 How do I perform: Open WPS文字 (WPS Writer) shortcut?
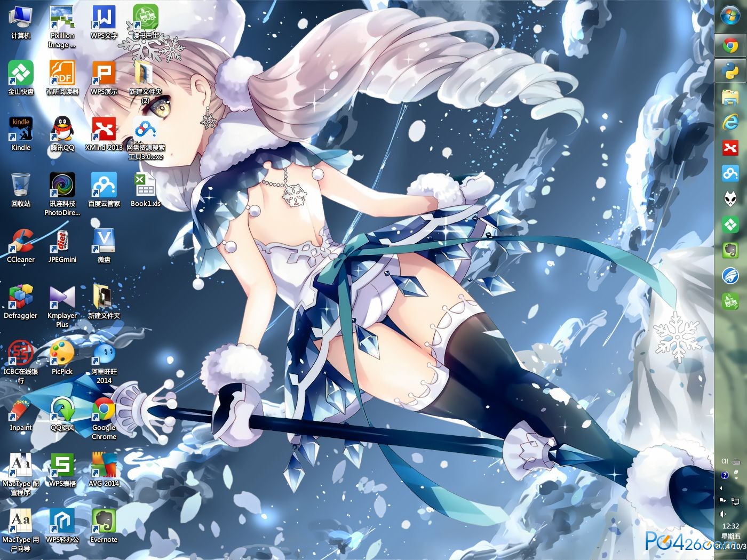[x=104, y=22]
